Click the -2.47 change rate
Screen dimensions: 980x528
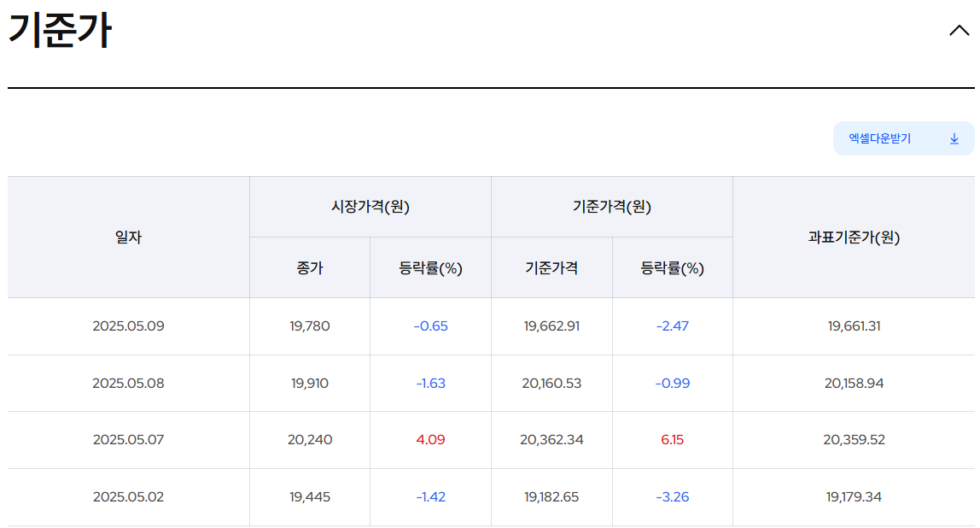coord(673,326)
